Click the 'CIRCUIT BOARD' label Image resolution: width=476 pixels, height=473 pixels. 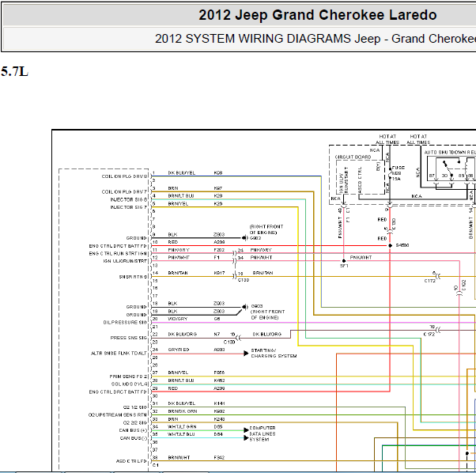click(x=353, y=157)
